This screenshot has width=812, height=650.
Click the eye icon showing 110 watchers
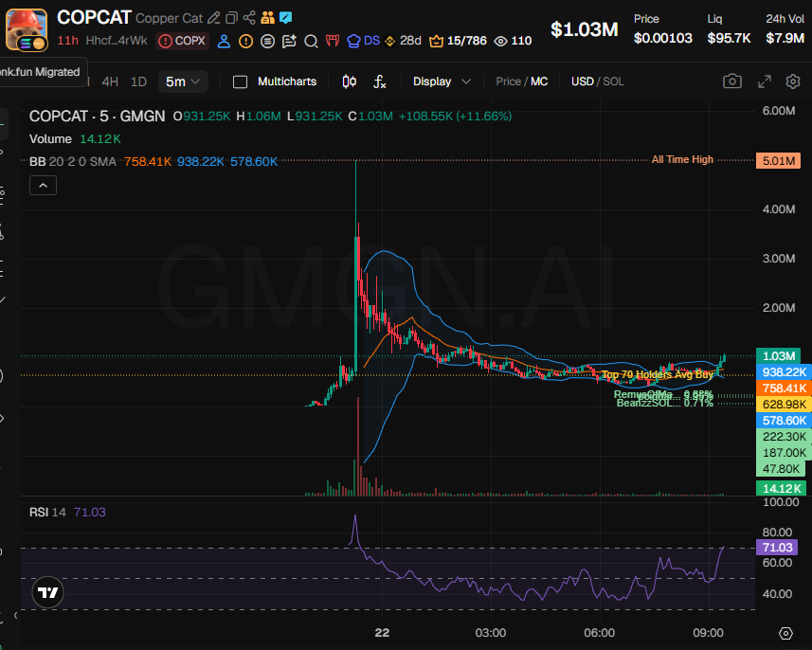513,41
